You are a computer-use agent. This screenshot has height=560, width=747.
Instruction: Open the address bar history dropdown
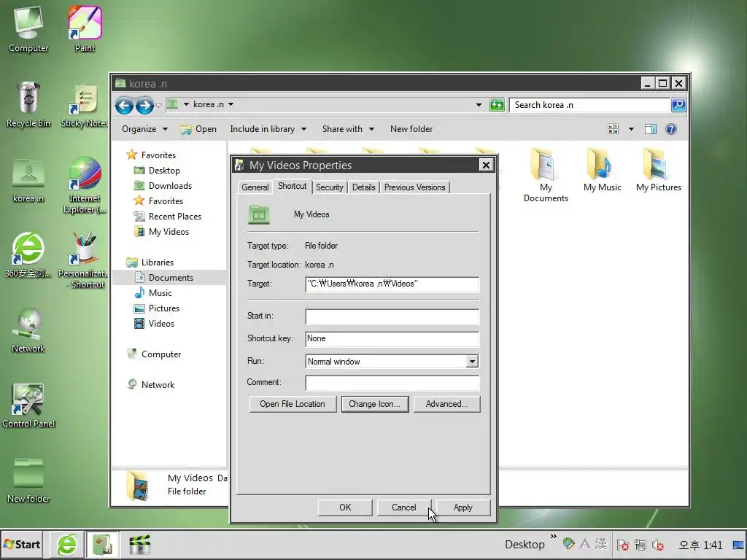pyautogui.click(x=479, y=105)
